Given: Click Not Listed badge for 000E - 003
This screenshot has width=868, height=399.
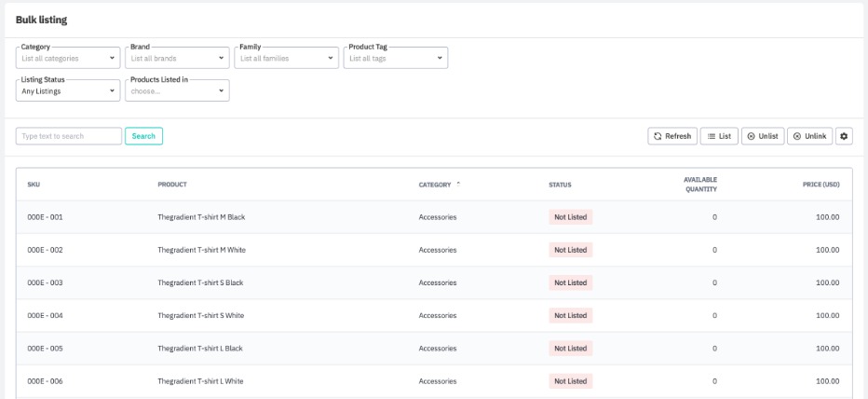Looking at the screenshot, I should coord(570,282).
